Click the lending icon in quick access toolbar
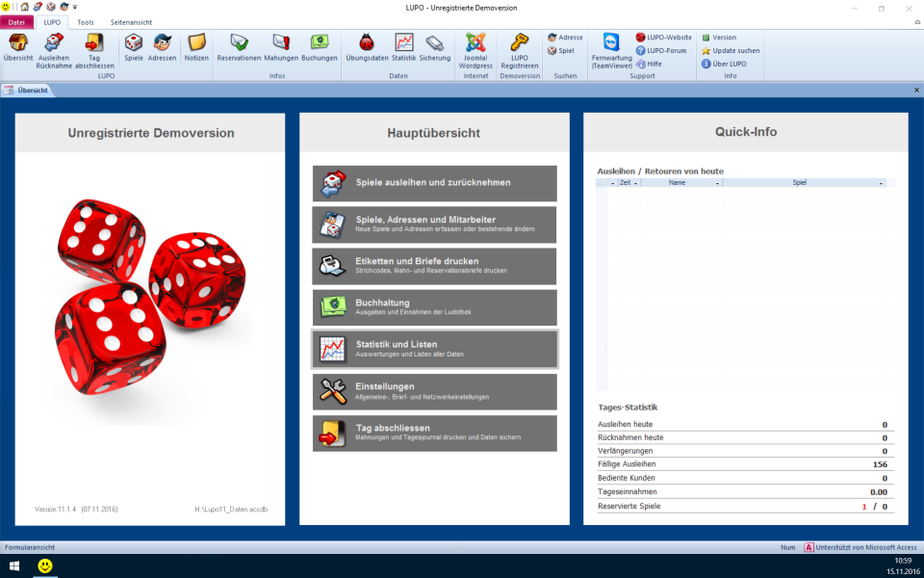924x578 pixels. tap(38, 7)
